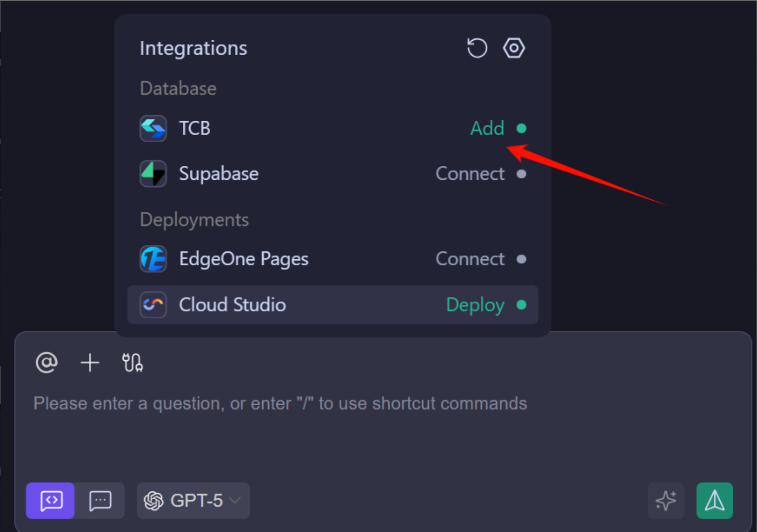Screen dimensions: 757x532
Task: Click Add next to TCB
Action: click(487, 129)
